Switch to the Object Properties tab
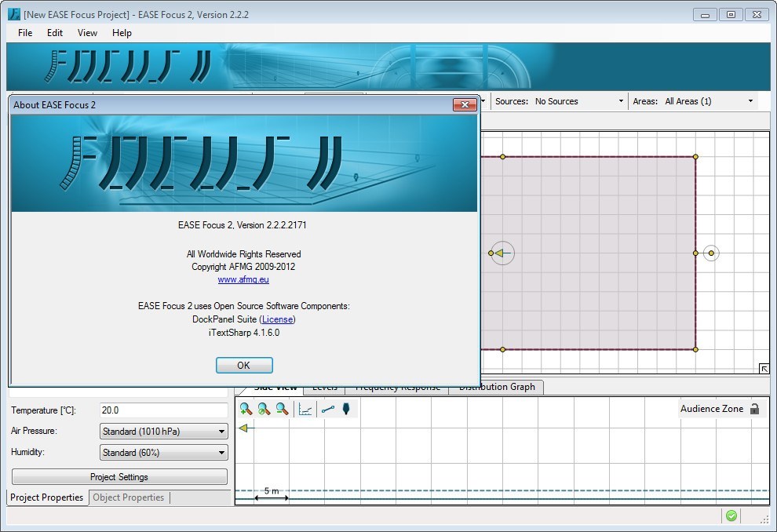Screen dimensions: 777x532 point(128,497)
